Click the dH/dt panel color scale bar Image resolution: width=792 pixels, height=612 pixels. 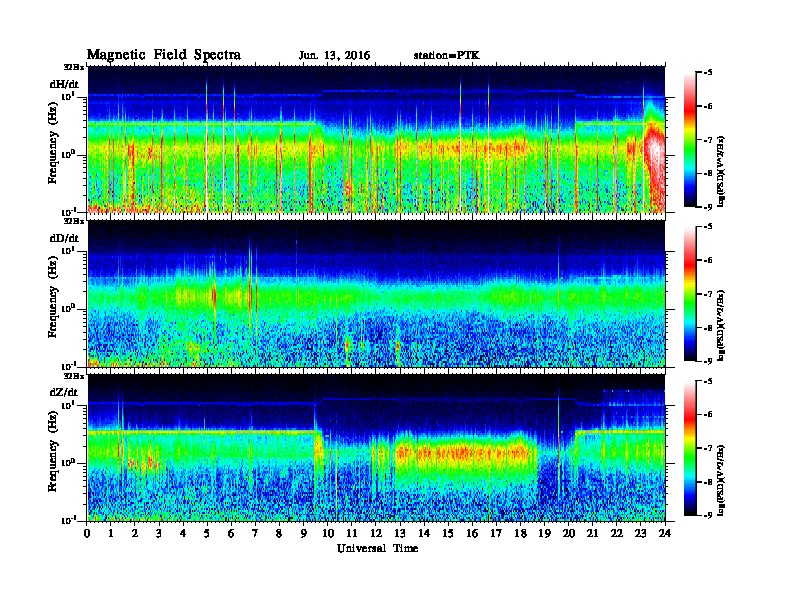[690, 140]
